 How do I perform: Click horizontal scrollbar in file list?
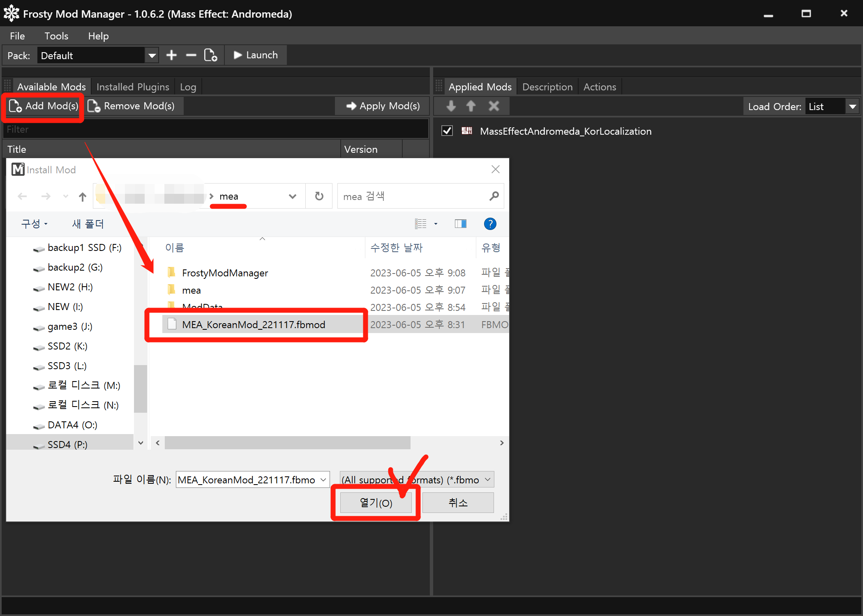coord(287,443)
